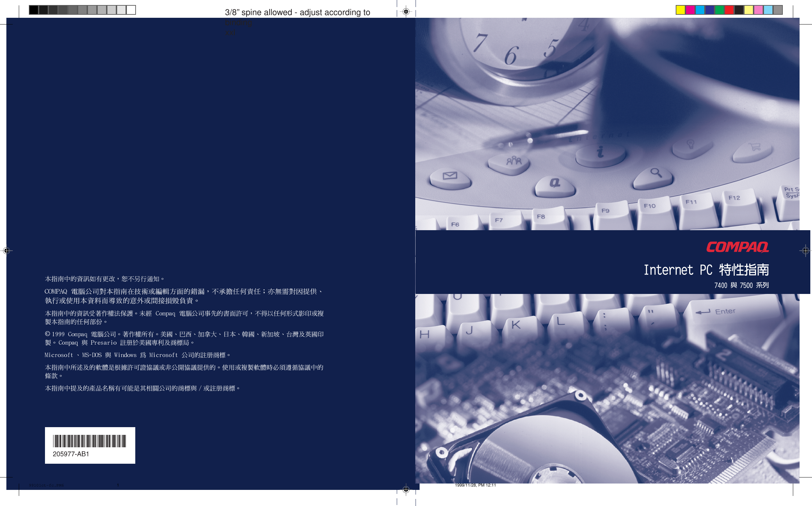Click the green swatch in the color bar
Viewport: 812px width, 506px height.
point(719,10)
